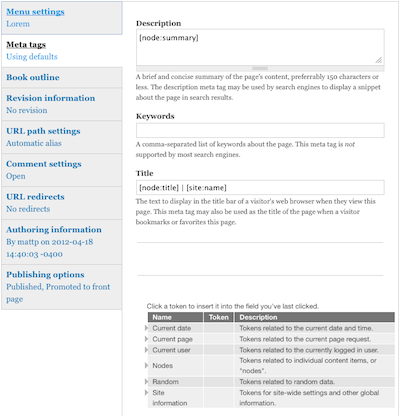Click the Title meta tag field
400x417 pixels.
pyautogui.click(x=260, y=188)
